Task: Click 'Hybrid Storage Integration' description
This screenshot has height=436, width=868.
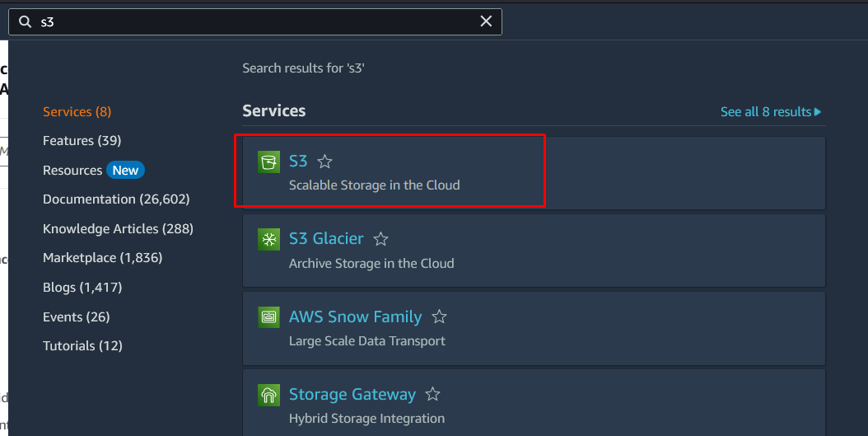Action: point(366,418)
